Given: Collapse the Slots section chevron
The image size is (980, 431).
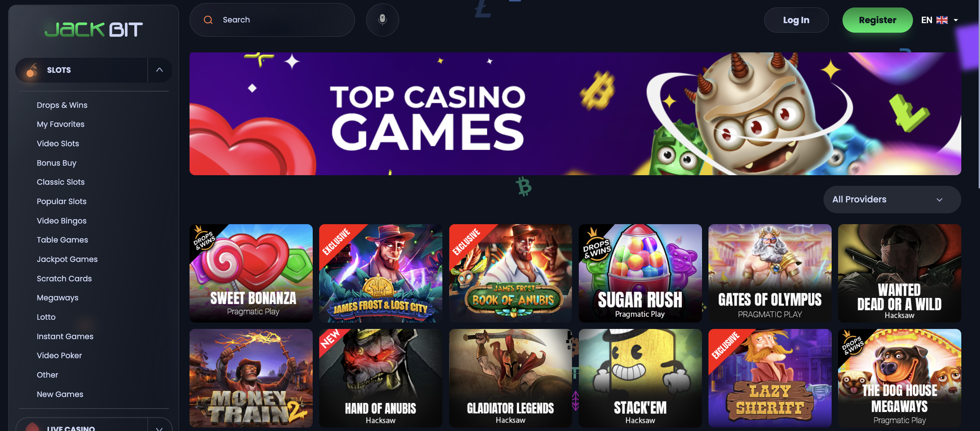Looking at the screenshot, I should 159,70.
